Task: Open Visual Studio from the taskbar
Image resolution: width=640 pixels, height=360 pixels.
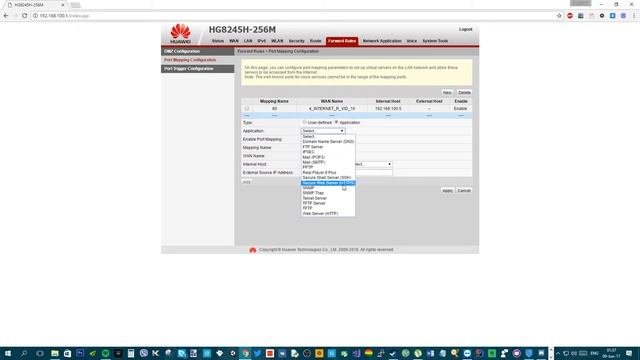Action: tap(356, 353)
